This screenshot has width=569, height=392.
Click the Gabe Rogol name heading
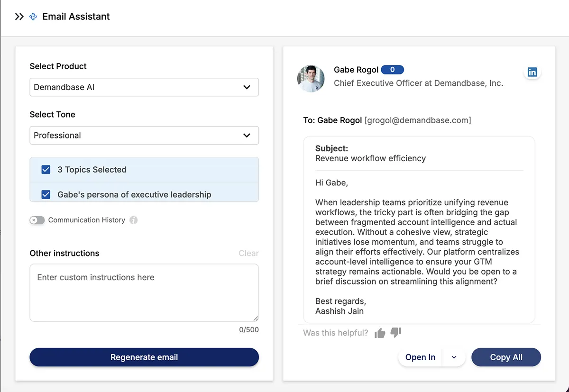(356, 70)
